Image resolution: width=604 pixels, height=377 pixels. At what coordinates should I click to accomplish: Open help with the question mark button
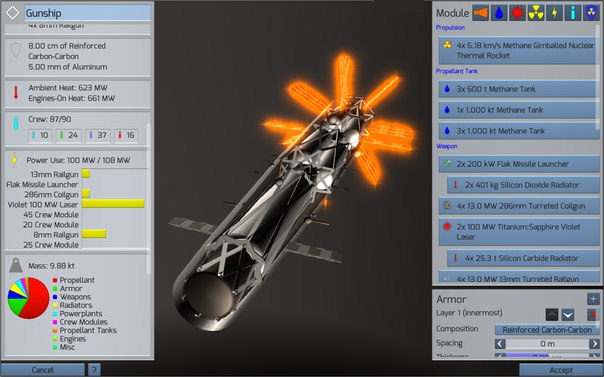[94, 370]
